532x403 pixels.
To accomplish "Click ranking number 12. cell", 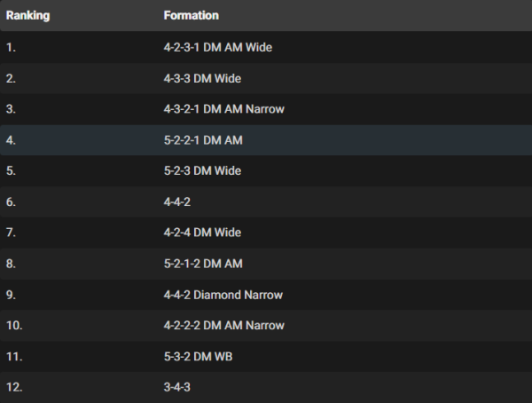I will tap(13, 387).
